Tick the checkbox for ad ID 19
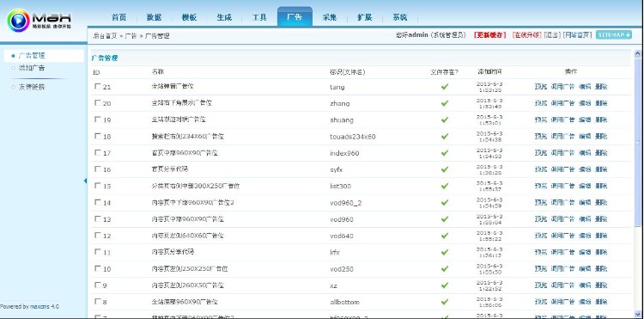This screenshot has height=319, width=644. pos(97,120)
